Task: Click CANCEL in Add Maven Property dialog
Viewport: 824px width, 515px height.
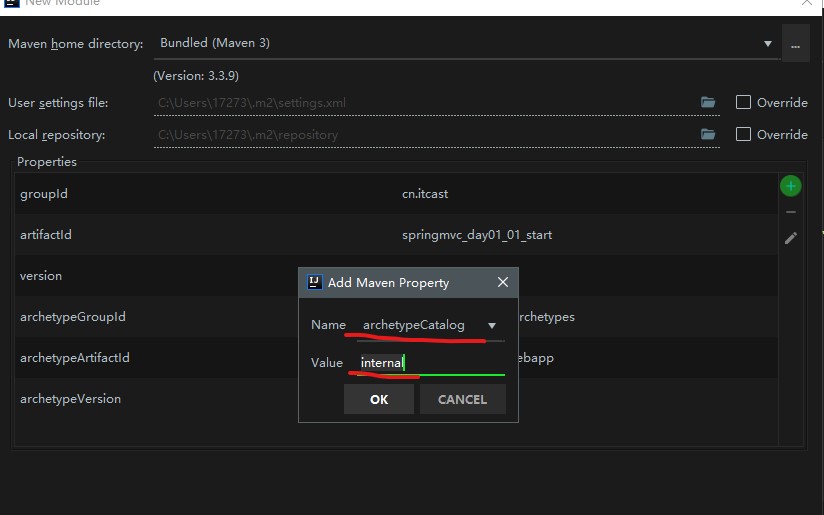Action: point(462,399)
